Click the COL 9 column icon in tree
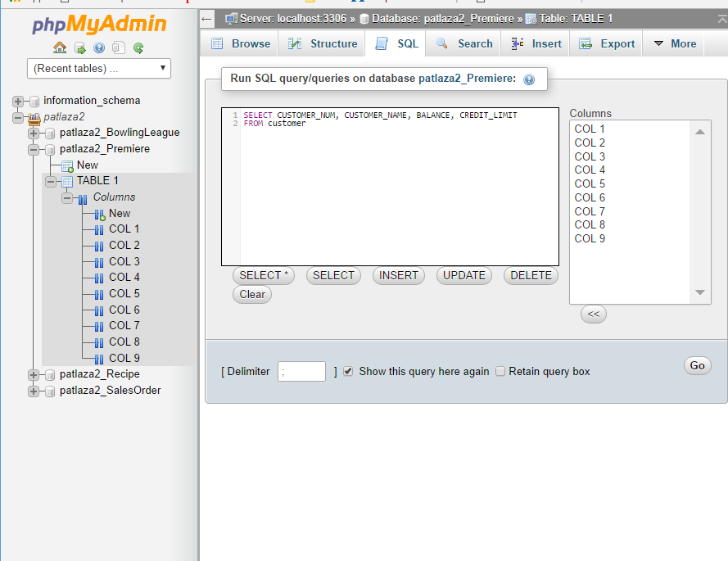The height and width of the screenshot is (561, 728). [x=99, y=359]
